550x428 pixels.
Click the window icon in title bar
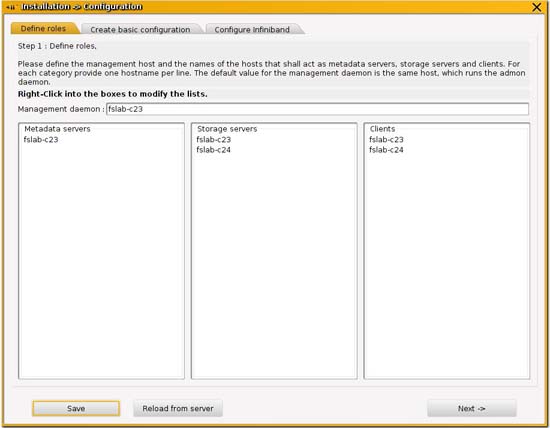tap(11, 7)
